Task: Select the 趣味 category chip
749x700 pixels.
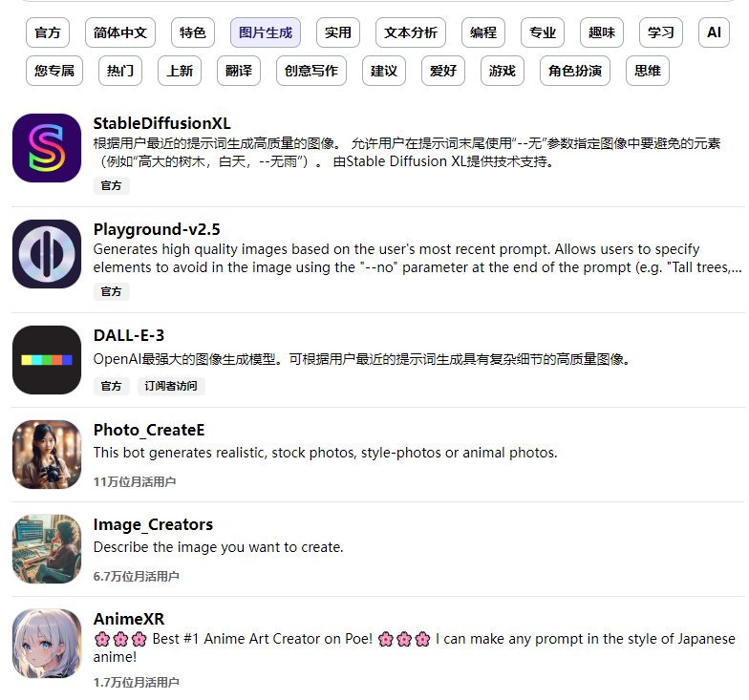Action: tap(602, 32)
